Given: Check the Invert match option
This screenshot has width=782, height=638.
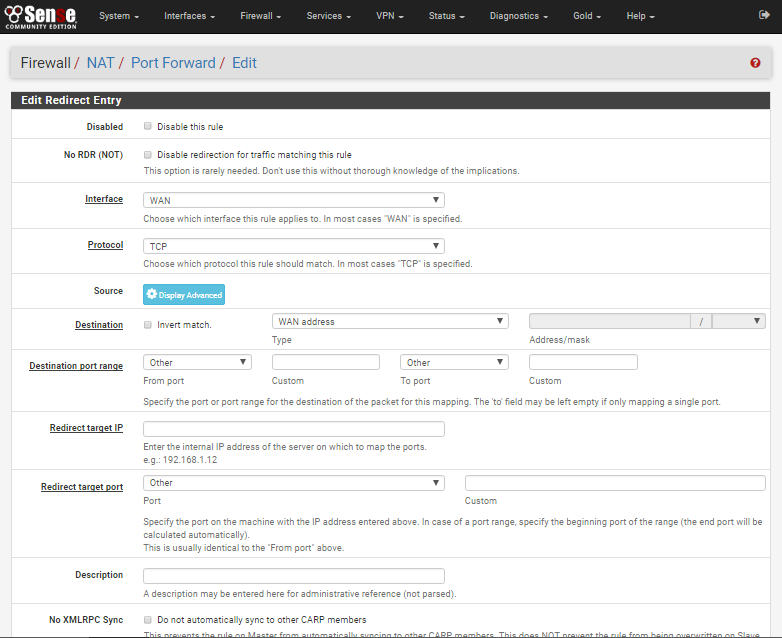Looking at the screenshot, I should coord(148,325).
